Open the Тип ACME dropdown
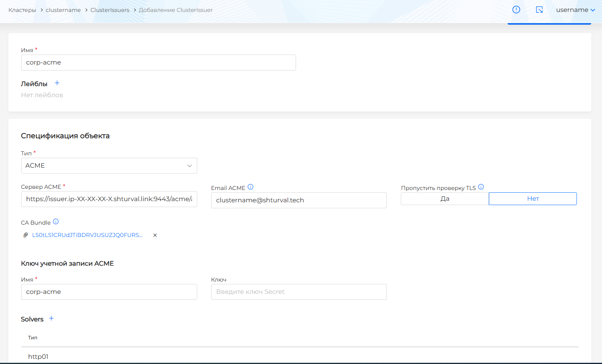The image size is (602, 364). [109, 166]
